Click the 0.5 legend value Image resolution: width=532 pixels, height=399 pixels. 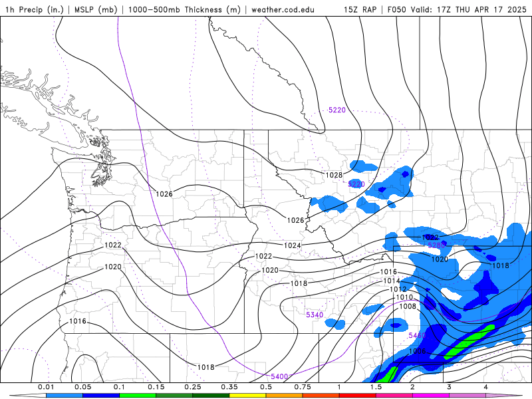266,387
